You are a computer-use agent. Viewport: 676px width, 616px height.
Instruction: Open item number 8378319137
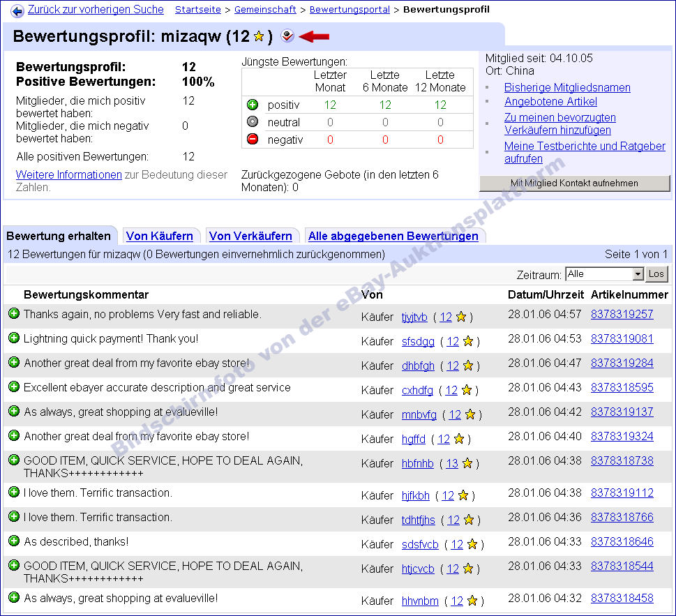click(x=622, y=412)
